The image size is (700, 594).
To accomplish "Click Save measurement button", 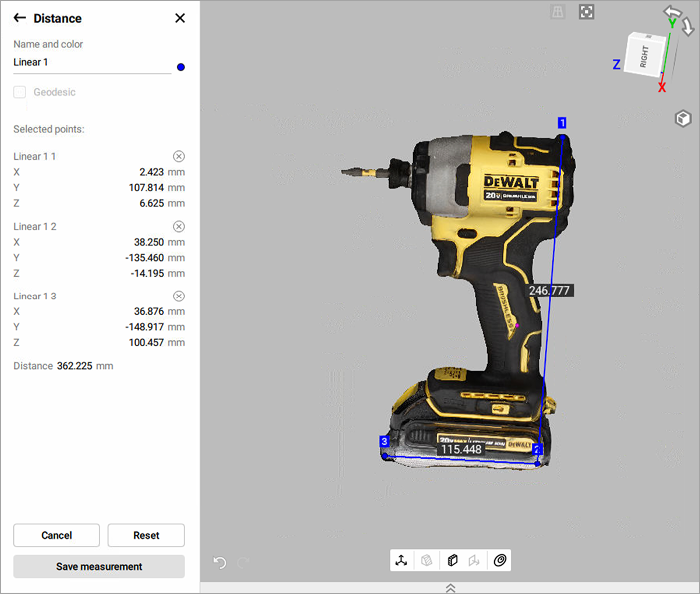I will [99, 566].
